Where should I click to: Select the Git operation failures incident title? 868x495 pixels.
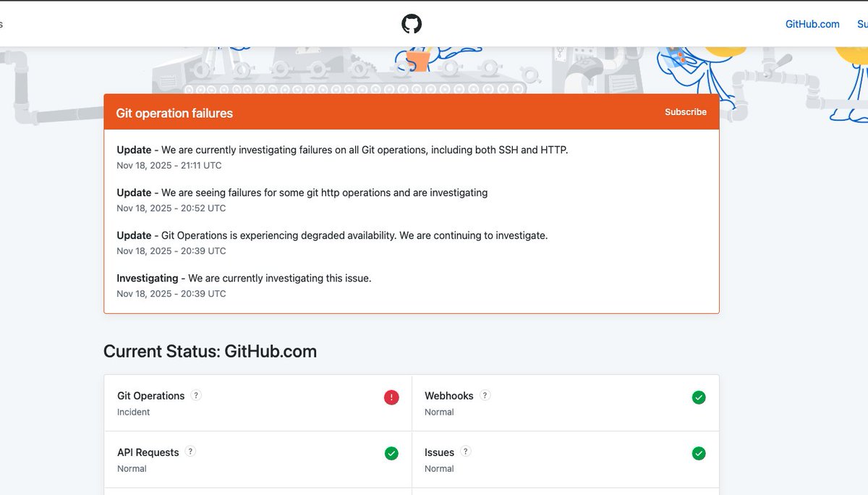(x=174, y=113)
